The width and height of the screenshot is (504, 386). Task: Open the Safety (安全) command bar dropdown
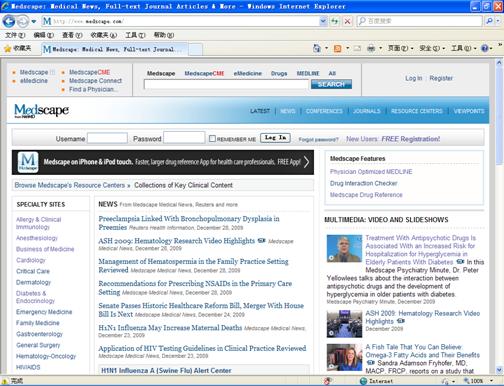pos(432,49)
